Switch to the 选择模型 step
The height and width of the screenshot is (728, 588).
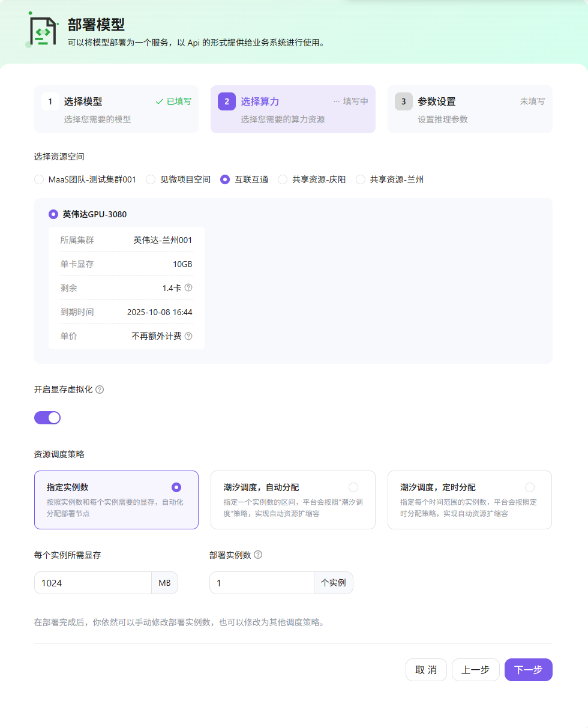(x=116, y=109)
